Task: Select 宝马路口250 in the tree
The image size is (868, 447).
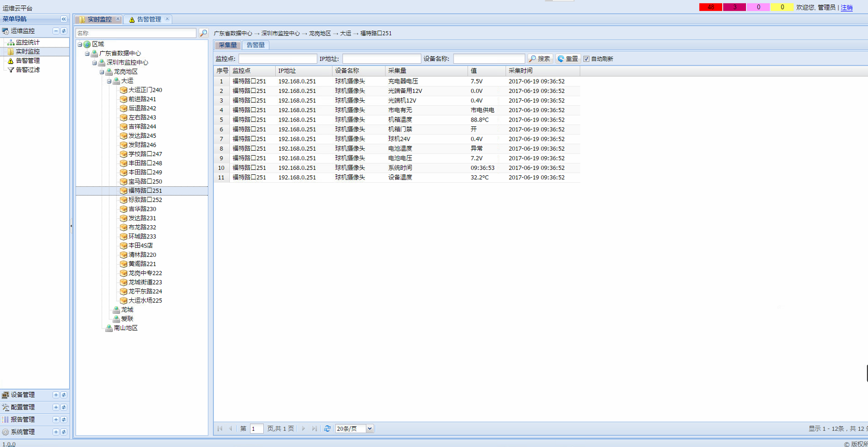Action: pos(145,182)
